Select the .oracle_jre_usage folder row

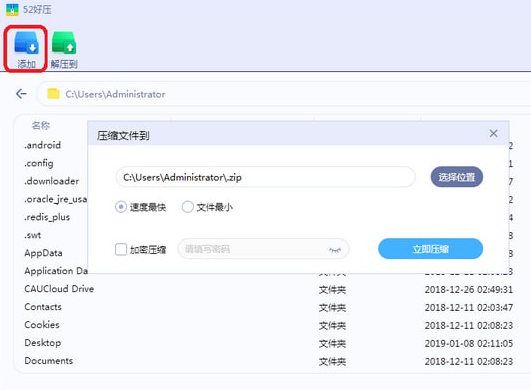click(56, 199)
